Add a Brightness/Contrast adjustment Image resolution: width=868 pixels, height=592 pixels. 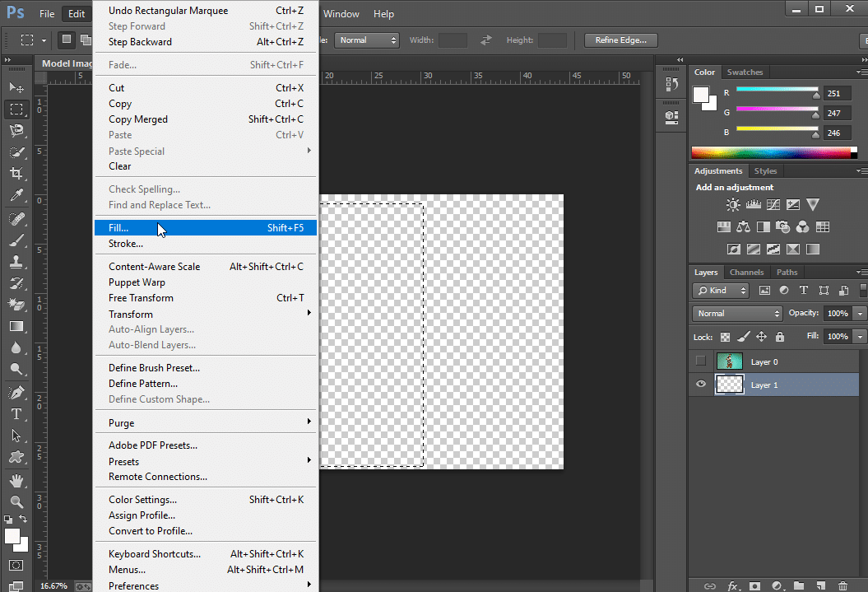tap(733, 205)
